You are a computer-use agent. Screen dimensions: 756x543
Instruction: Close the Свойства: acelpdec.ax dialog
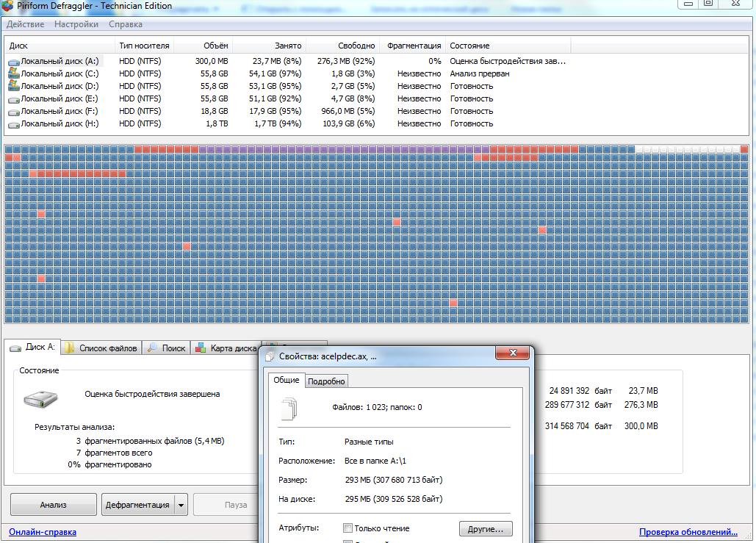[513, 353]
